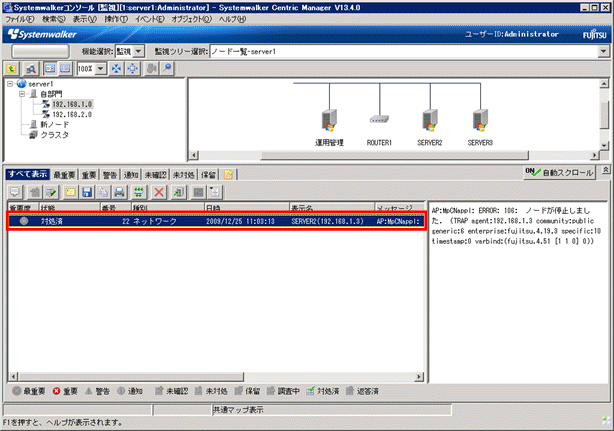The image size is (614, 431).
Task: Select the ROUTER1 device icon in map
Action: pyautogui.click(x=379, y=119)
